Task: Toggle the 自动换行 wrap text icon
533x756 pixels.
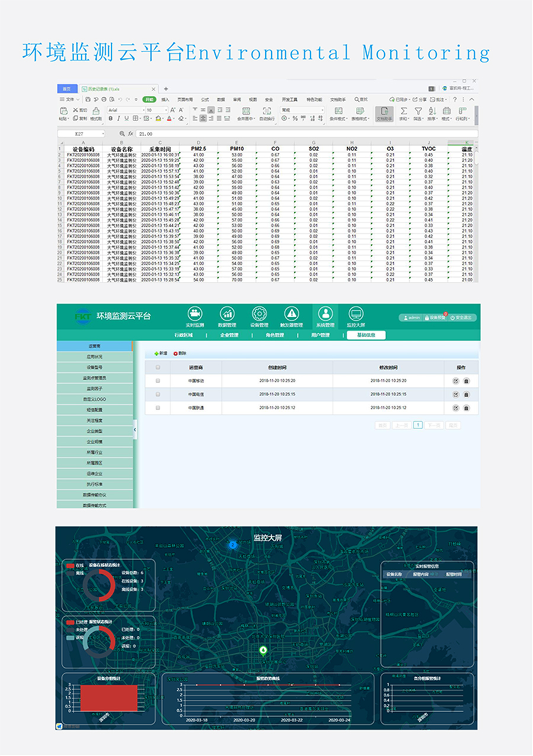Action: pos(267,111)
